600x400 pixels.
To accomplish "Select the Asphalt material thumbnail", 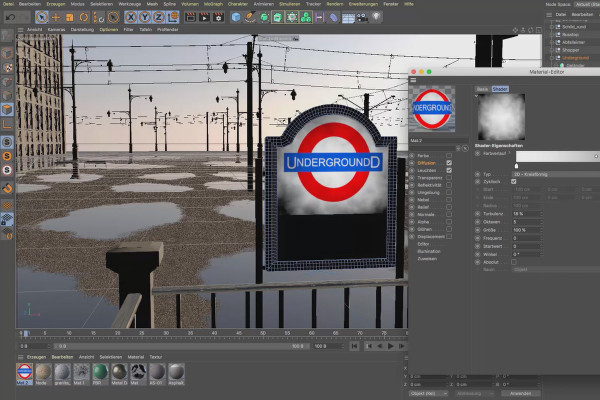I will click(176, 374).
